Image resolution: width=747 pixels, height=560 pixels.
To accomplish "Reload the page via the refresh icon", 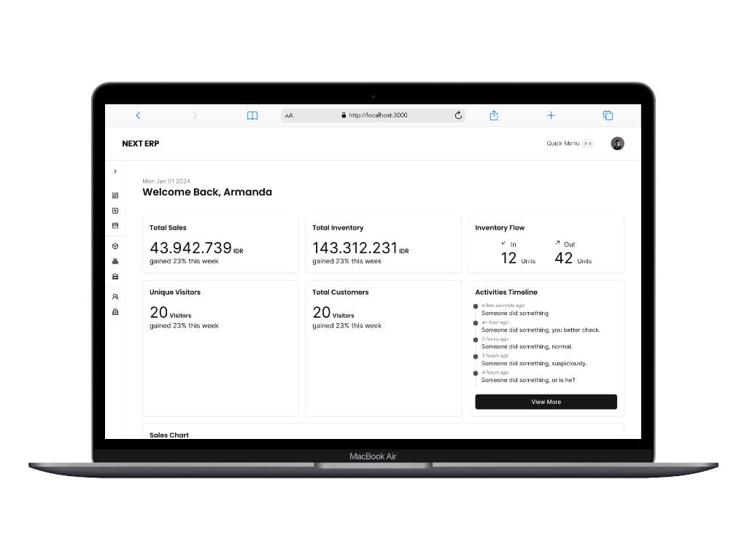I will (x=458, y=114).
